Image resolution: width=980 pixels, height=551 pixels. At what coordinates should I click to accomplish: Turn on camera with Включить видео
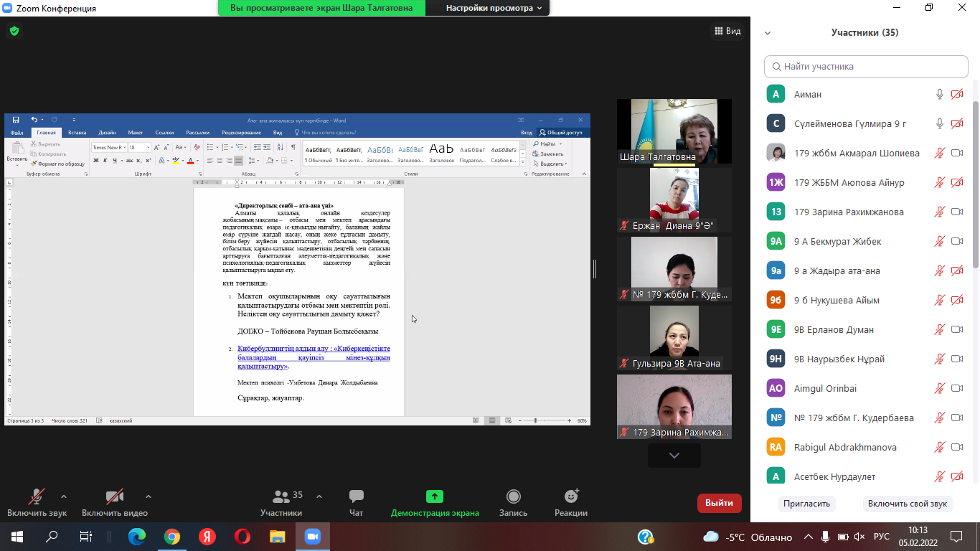(x=114, y=497)
